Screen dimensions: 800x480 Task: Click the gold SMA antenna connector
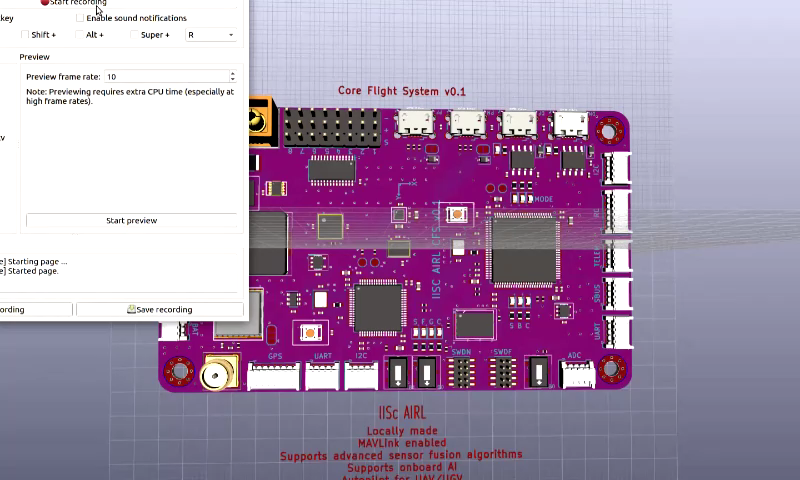pos(219,373)
